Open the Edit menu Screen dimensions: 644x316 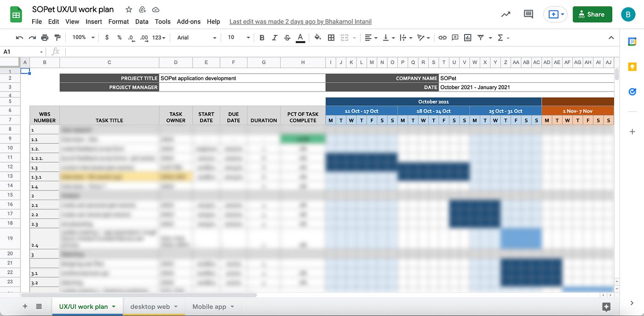[x=54, y=22]
